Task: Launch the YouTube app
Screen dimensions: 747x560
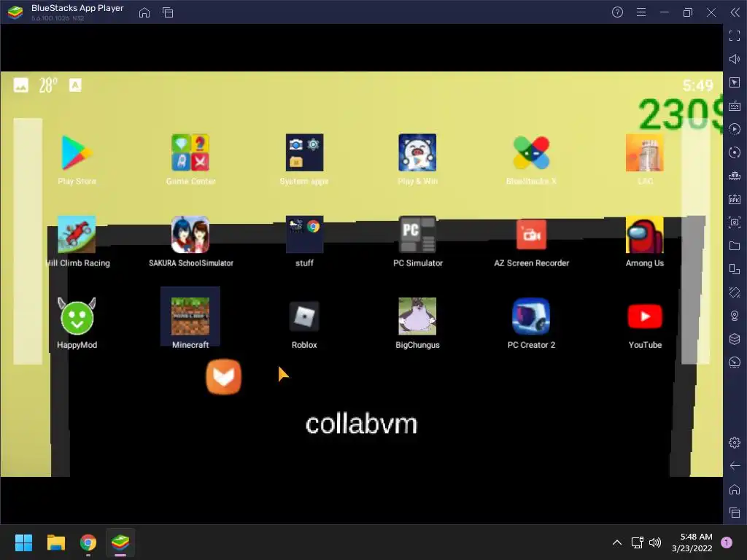Action: click(645, 316)
